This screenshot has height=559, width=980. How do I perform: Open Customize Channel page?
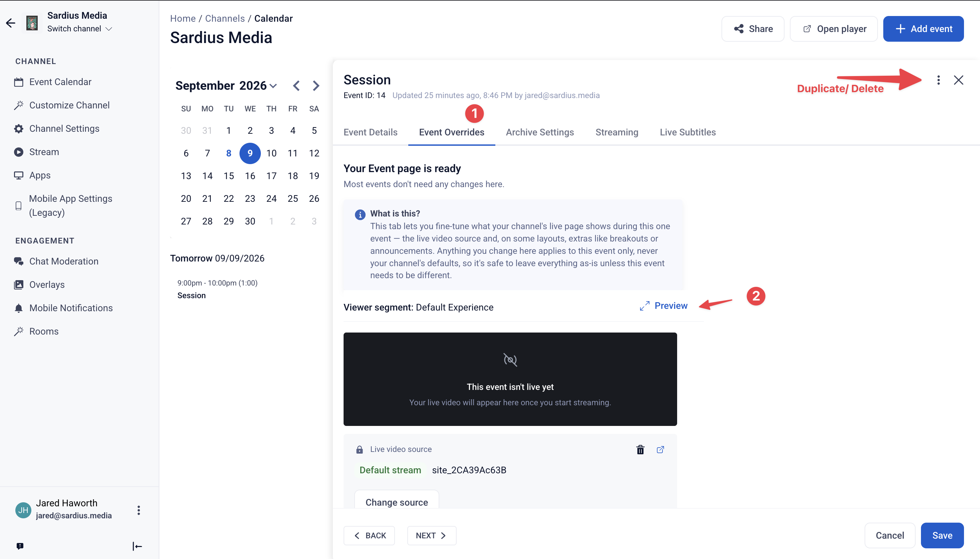pyautogui.click(x=62, y=105)
